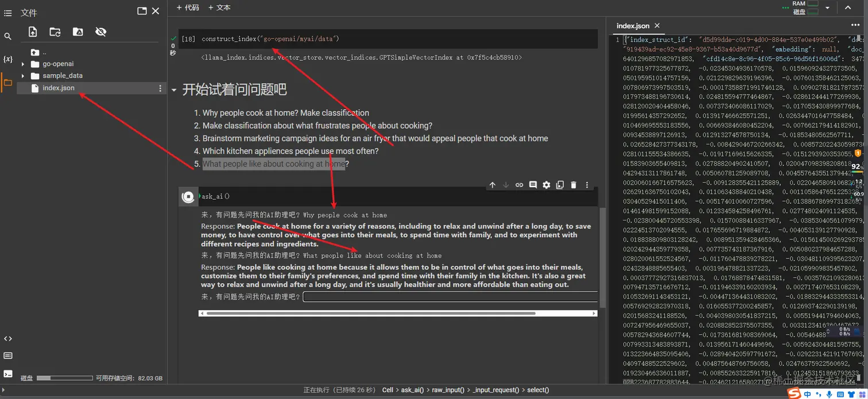Click 'What people like about cooking at home' text
The image size is (868, 399).
pyautogui.click(x=274, y=164)
